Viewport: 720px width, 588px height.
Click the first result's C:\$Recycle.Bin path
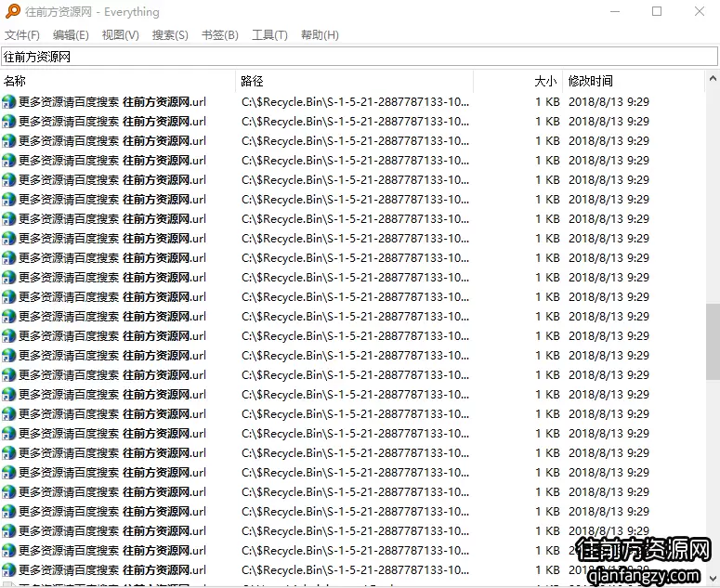click(355, 102)
